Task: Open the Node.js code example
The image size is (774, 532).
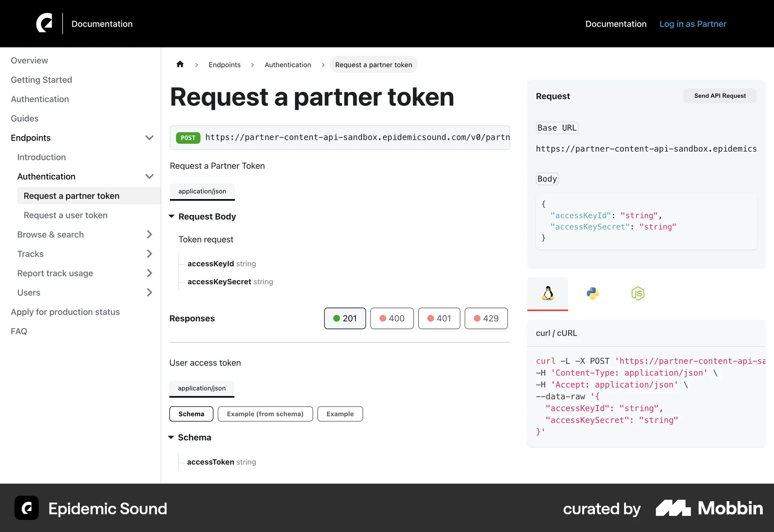Action: (x=638, y=294)
